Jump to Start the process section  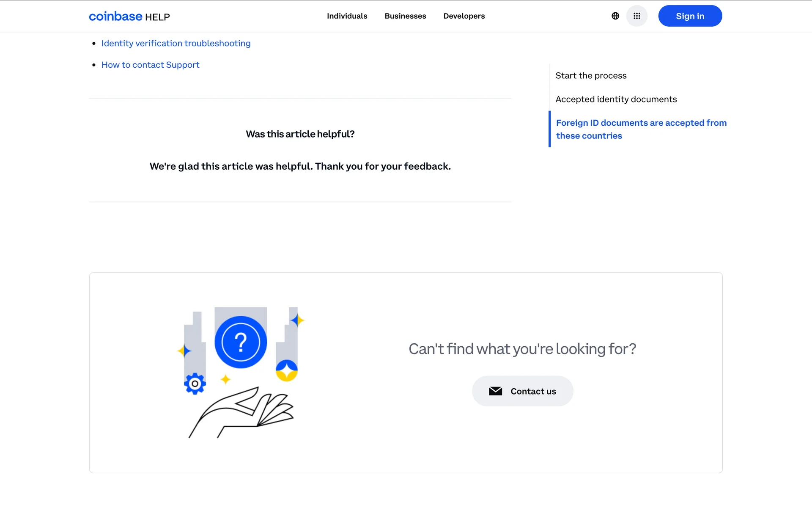(591, 75)
